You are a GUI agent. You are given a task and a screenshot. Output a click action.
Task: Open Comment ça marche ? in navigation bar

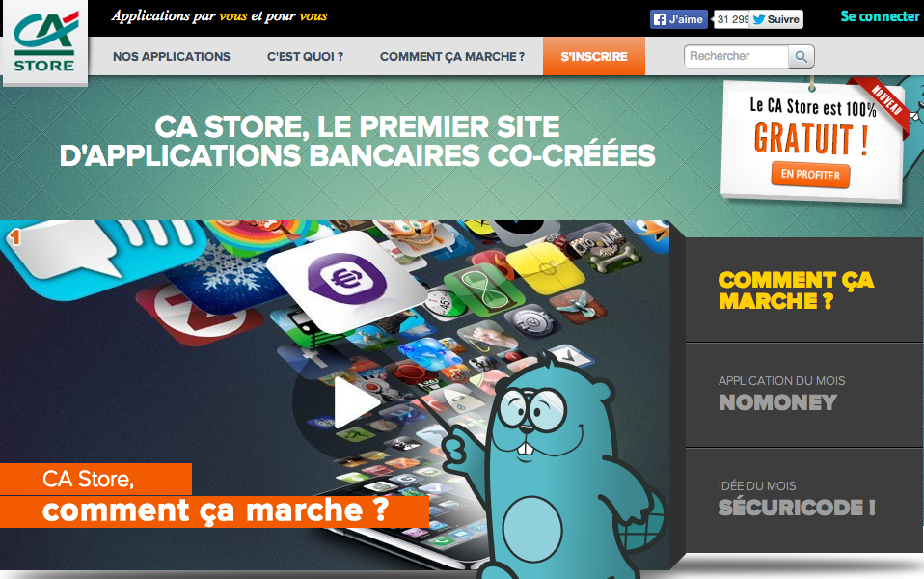click(452, 57)
